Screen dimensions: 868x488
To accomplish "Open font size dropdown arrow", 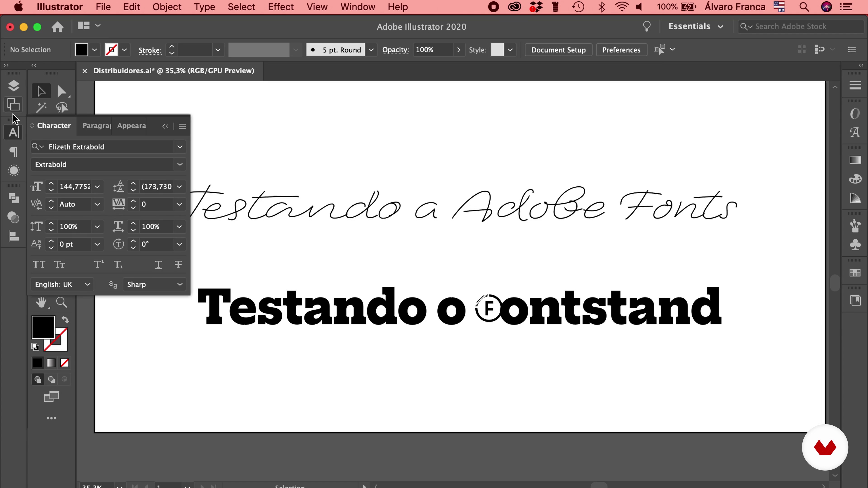I will (x=97, y=187).
